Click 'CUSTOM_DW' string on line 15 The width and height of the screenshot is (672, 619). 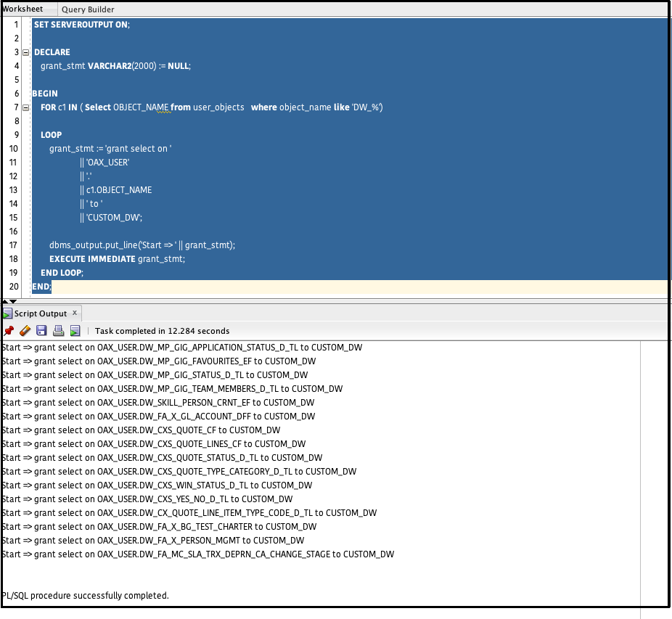click(114, 217)
